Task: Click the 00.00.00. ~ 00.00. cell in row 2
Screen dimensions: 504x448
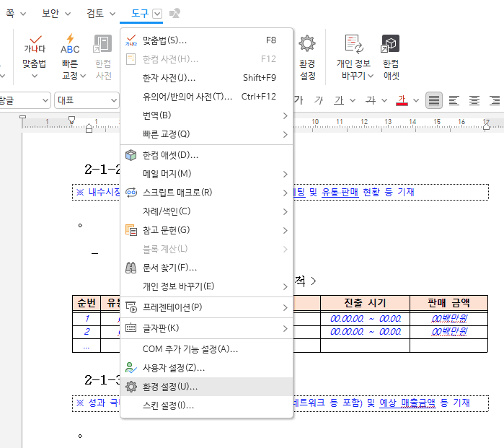Action: coord(366,332)
